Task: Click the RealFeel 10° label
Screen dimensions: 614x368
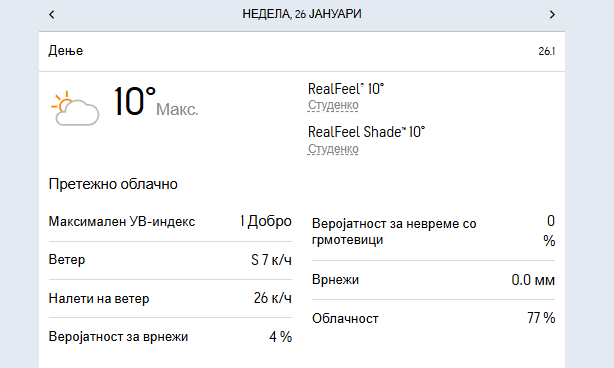Action: pyautogui.click(x=346, y=89)
